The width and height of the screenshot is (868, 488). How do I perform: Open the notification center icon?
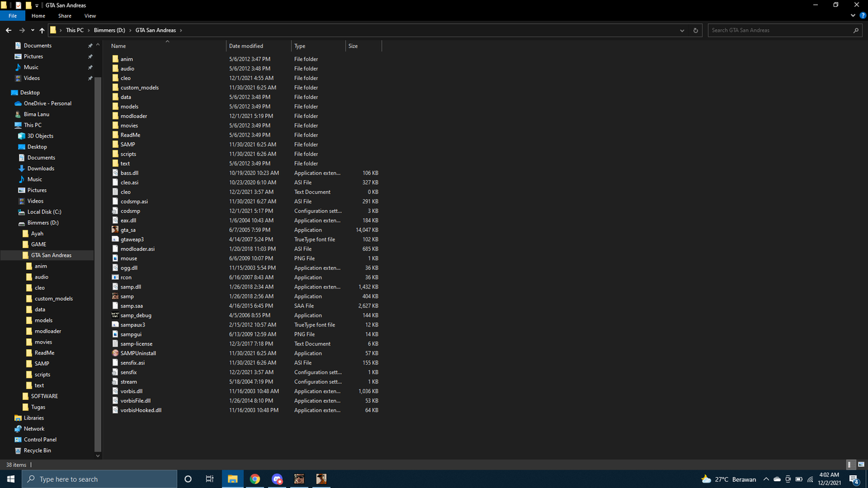854,479
